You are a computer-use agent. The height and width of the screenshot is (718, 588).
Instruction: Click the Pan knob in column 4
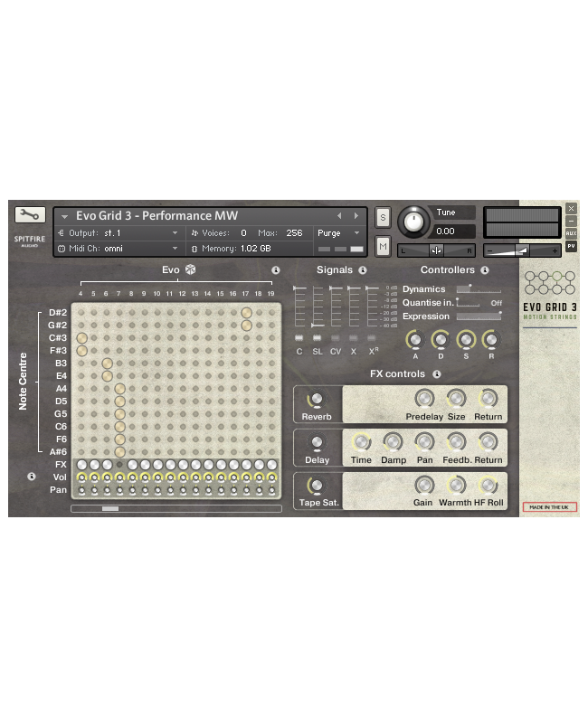(x=81, y=490)
